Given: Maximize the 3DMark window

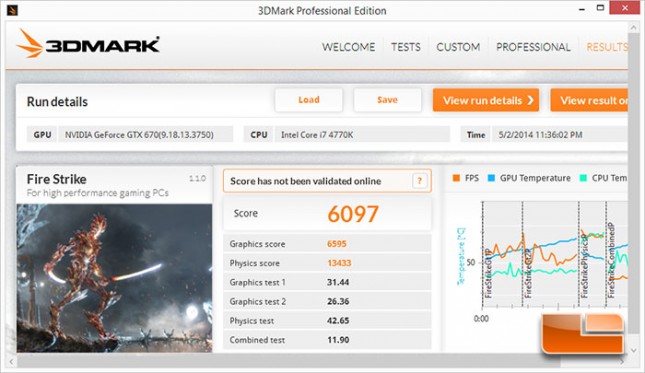Looking at the screenshot, I should click(x=601, y=8).
